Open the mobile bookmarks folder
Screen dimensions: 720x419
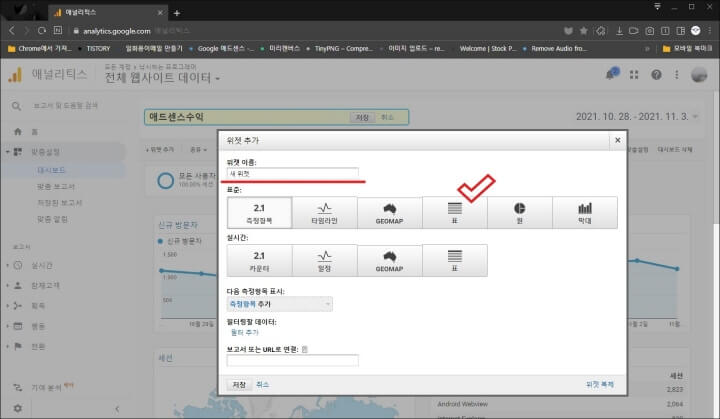(x=687, y=48)
